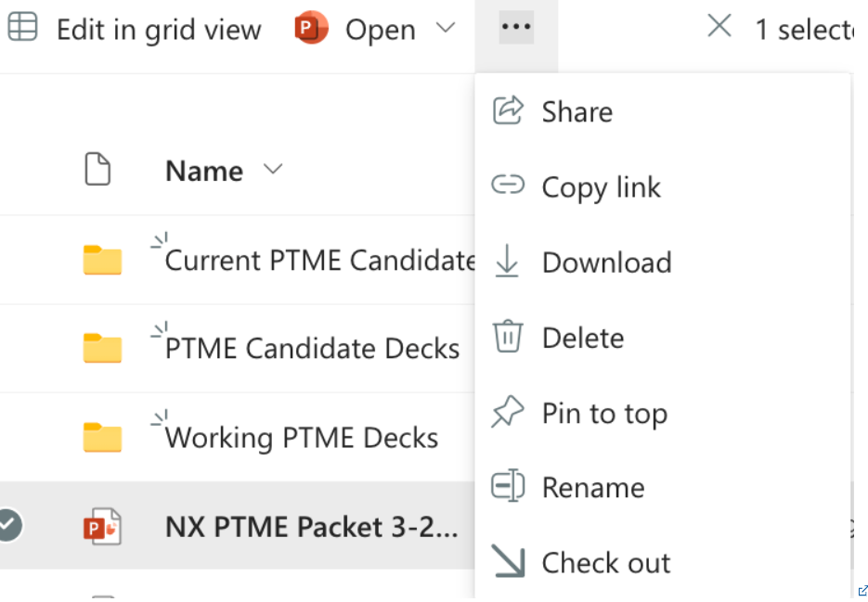This screenshot has height=602, width=868.
Task: Uncheck the NX PTME Packet selection circle
Action: [x=8, y=525]
